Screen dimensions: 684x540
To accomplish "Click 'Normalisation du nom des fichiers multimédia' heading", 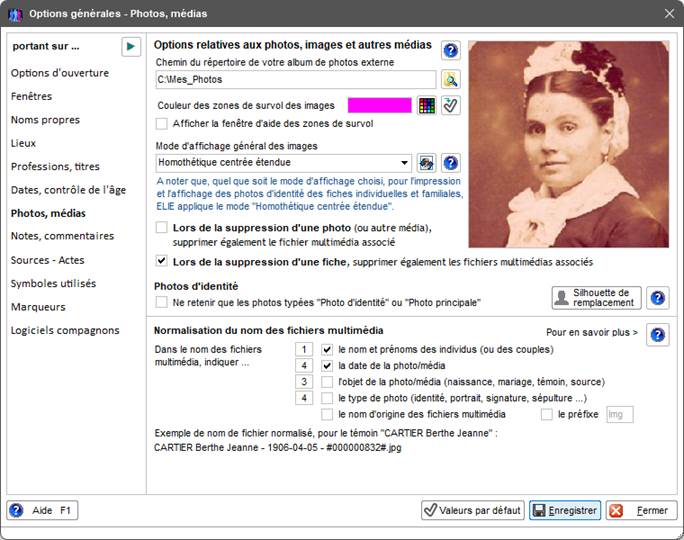I will click(x=269, y=331).
